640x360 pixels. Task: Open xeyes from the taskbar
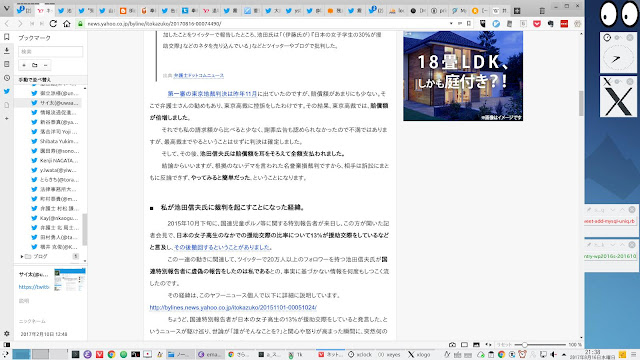coord(389,354)
